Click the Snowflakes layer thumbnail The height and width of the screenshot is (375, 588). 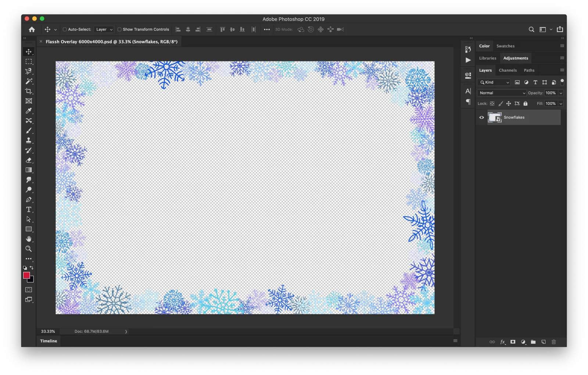tap(495, 118)
